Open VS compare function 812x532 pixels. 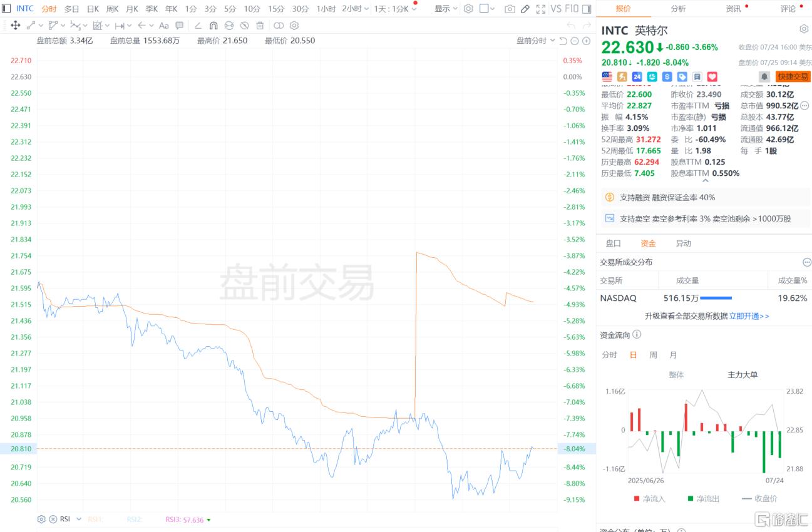tap(556, 9)
